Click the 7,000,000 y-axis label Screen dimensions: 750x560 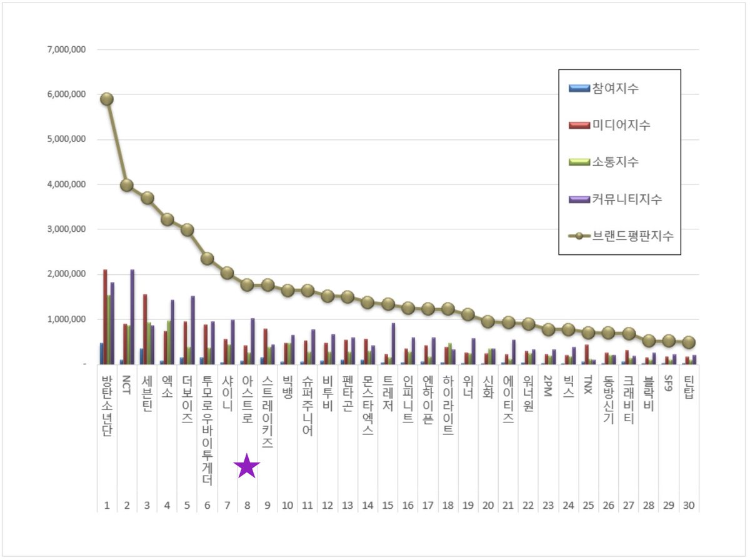[66, 49]
